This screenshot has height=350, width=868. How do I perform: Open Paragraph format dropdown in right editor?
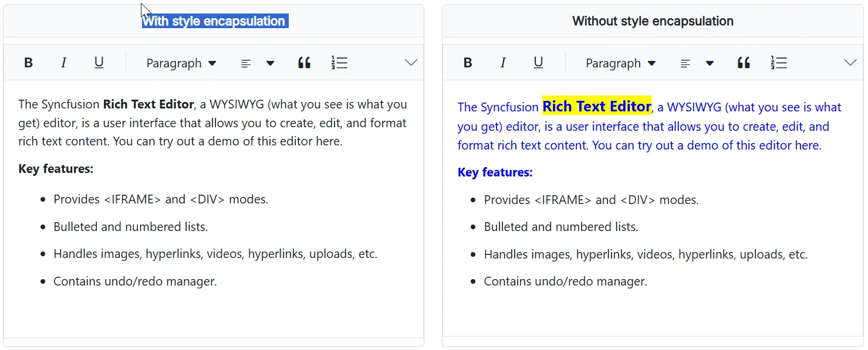(x=621, y=63)
